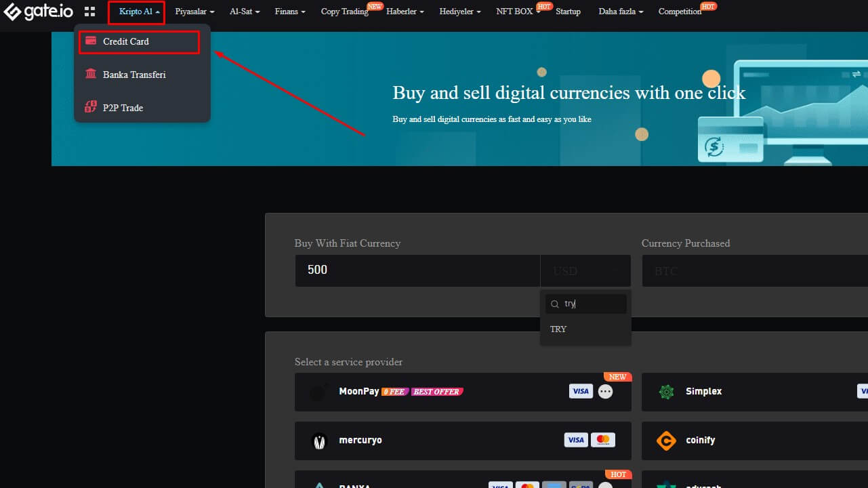Select the mercuryo service provider
This screenshot has height=488, width=868.
click(463, 441)
